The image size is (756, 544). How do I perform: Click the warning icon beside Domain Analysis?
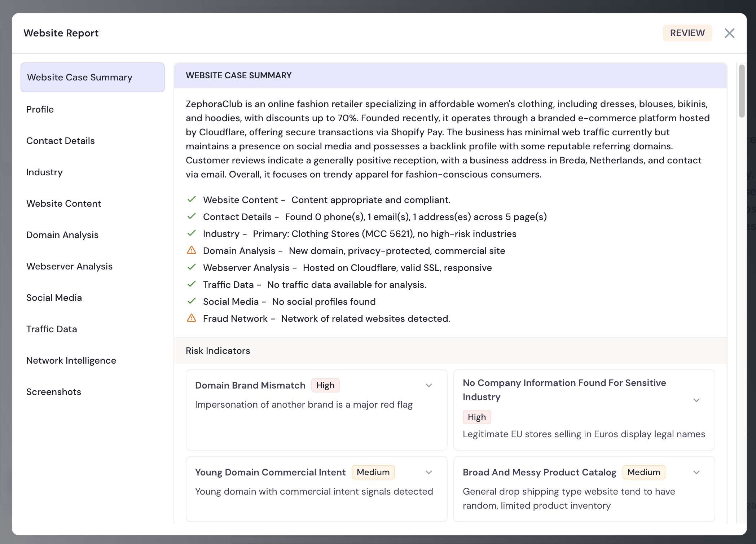click(192, 250)
